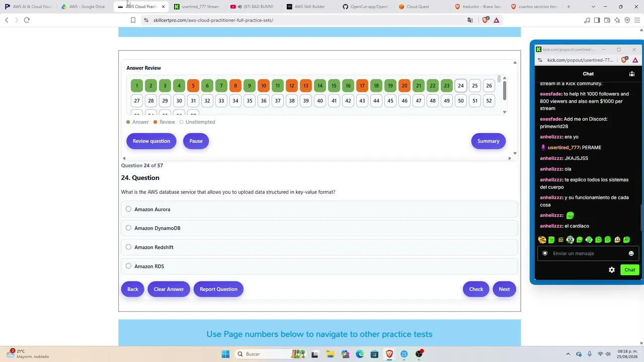Open Microsoft Store from the taskbar
The image size is (644, 362).
click(374, 354)
